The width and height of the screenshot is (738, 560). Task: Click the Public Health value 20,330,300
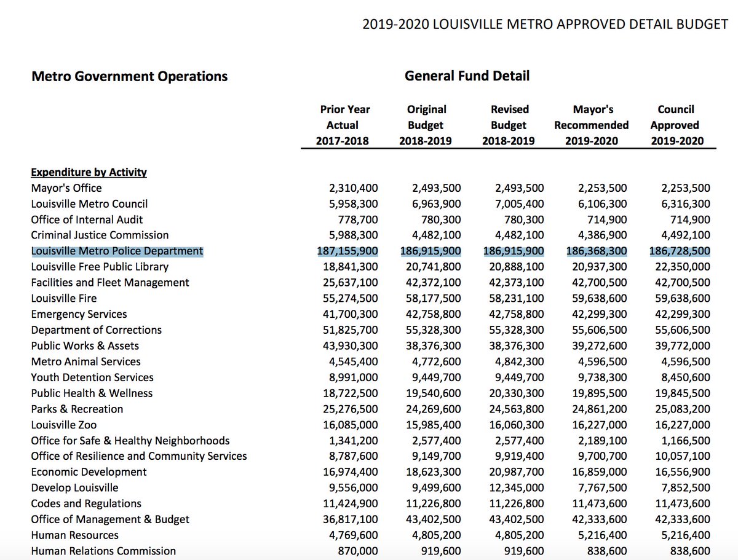coord(517,393)
